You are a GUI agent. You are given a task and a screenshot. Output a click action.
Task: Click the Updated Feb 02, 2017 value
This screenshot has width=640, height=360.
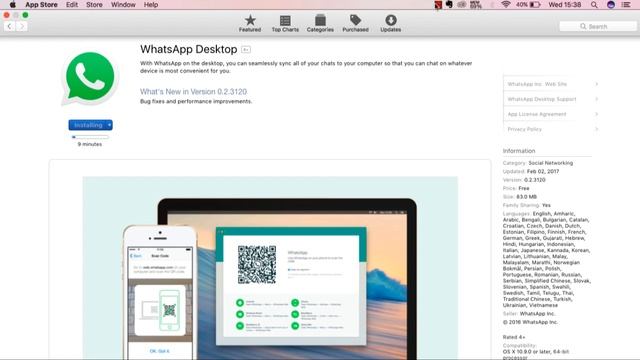543,171
